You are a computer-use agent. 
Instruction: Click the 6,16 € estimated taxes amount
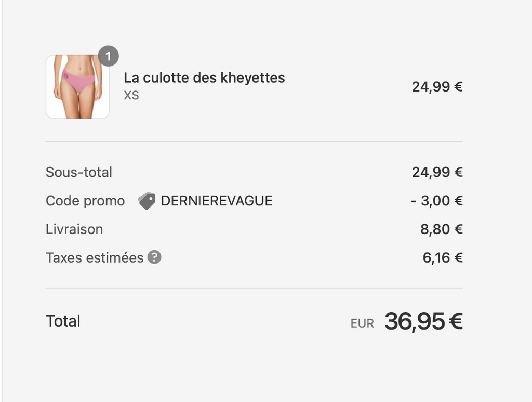(x=442, y=258)
